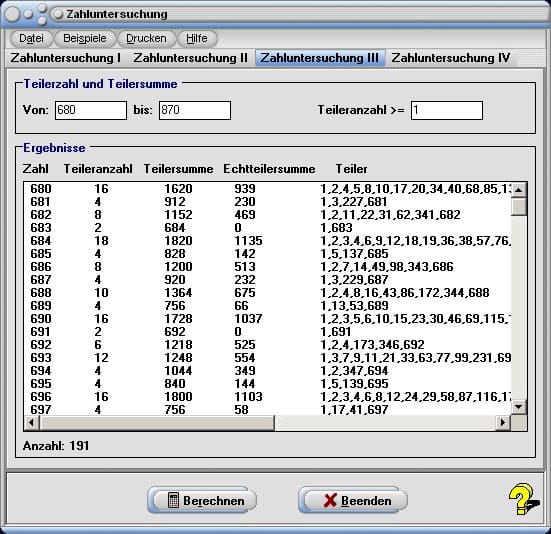Click the vertical scrollbar up arrow

pyautogui.click(x=519, y=190)
